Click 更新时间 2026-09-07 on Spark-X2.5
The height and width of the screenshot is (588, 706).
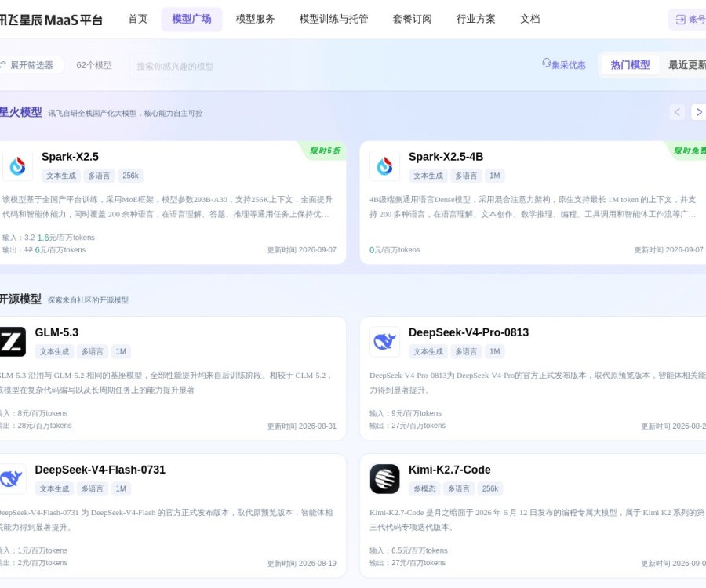(302, 249)
